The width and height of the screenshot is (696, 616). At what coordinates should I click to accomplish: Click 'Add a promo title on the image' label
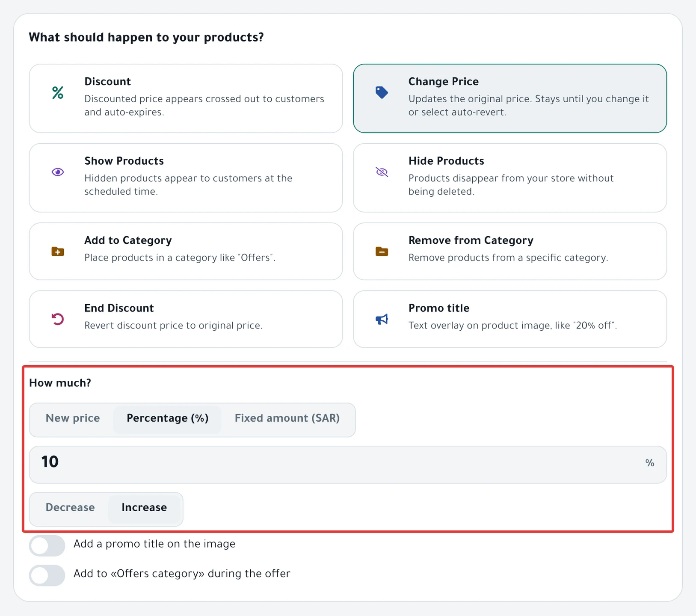pyautogui.click(x=154, y=544)
